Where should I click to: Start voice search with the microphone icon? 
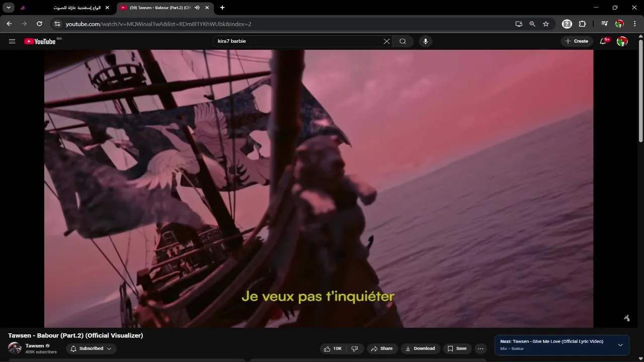[426, 41]
